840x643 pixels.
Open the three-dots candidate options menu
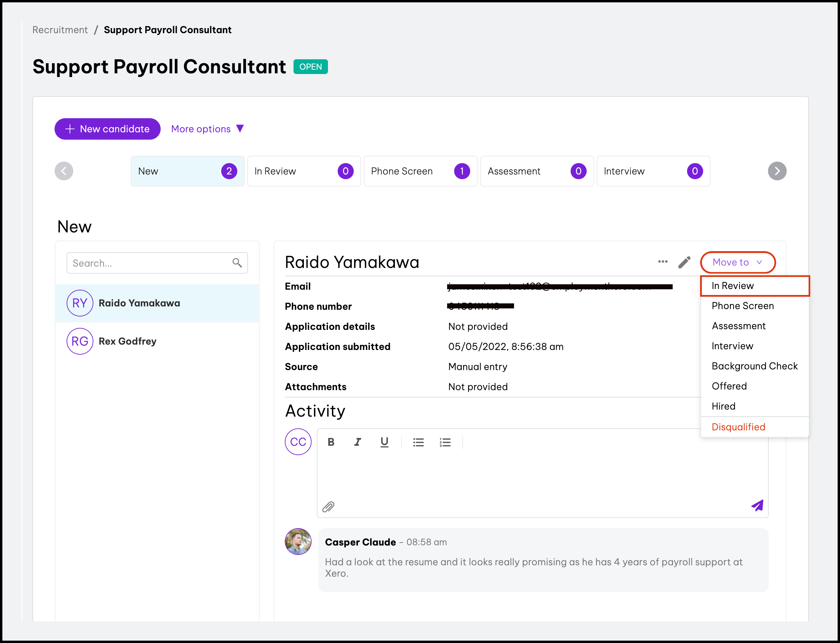[x=663, y=262]
